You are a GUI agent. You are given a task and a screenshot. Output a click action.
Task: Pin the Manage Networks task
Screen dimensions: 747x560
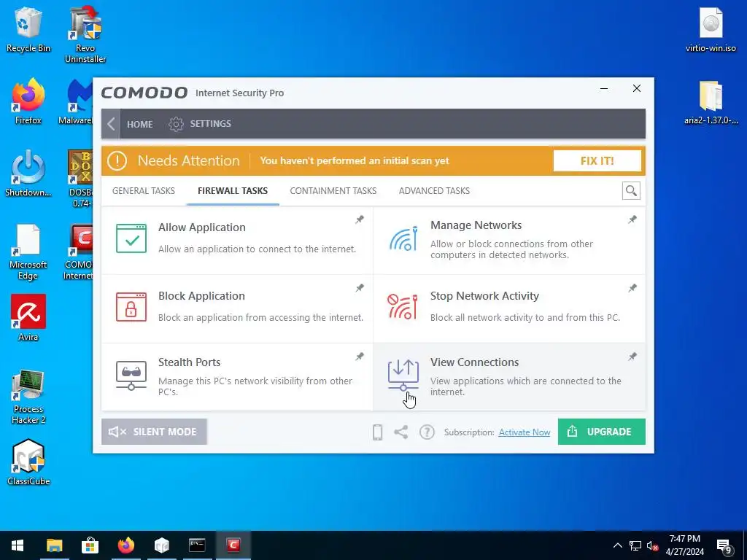coord(632,219)
